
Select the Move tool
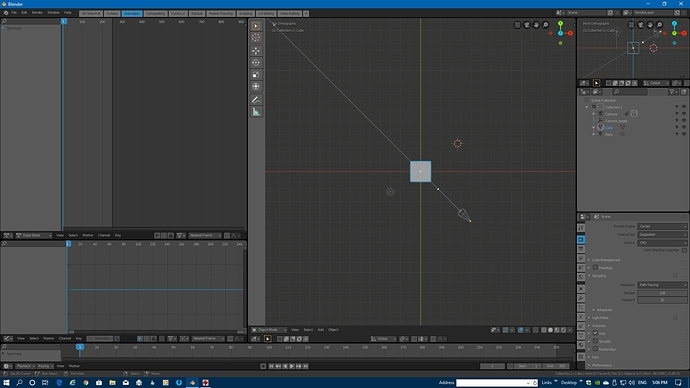256,51
